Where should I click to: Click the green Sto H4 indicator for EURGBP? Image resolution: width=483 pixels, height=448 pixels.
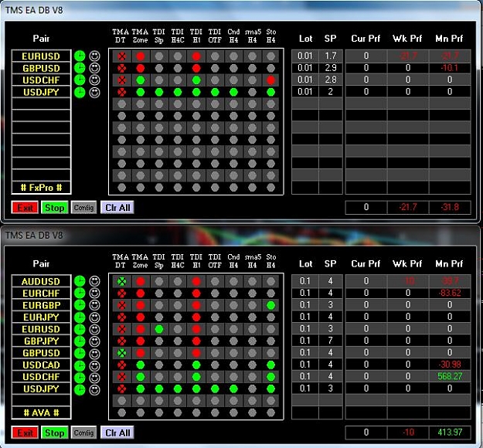pos(270,305)
